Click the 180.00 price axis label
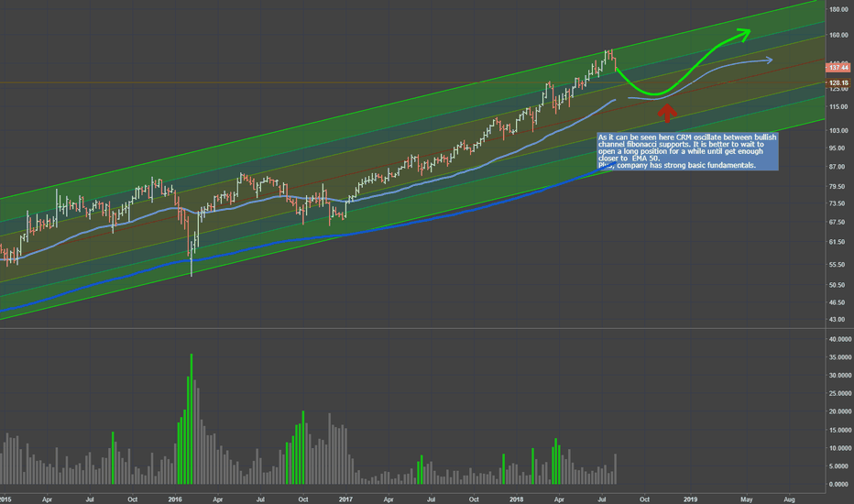This screenshot has height=504, width=854. coord(838,9)
